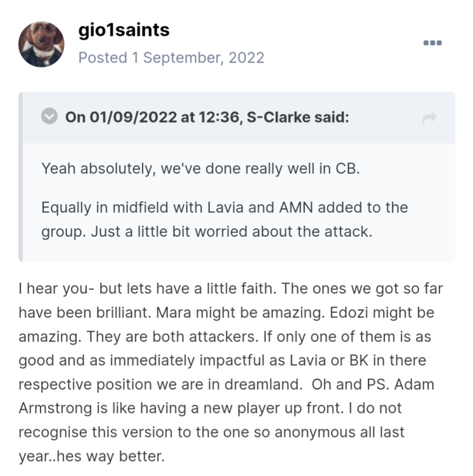Jump to original post via quote arrow
This screenshot has width=473, height=476.
[429, 118]
